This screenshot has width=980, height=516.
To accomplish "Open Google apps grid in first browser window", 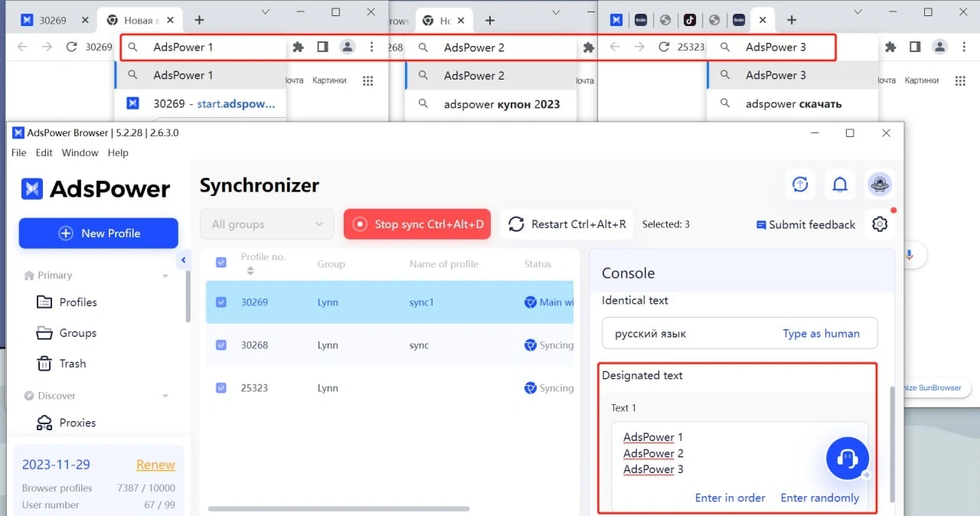I will pos(367,80).
